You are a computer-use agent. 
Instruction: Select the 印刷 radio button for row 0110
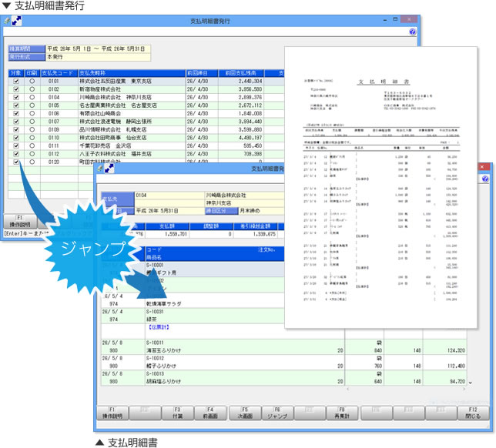32,138
